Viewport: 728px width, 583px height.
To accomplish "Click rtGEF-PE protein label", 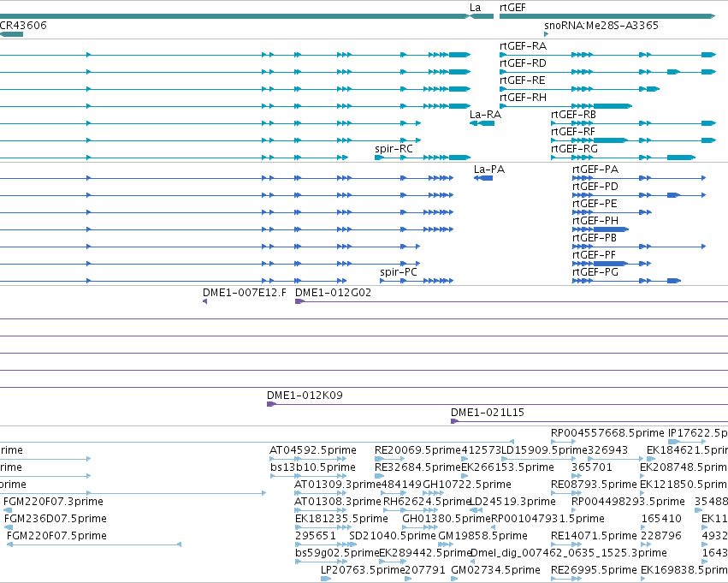I will coord(595,204).
